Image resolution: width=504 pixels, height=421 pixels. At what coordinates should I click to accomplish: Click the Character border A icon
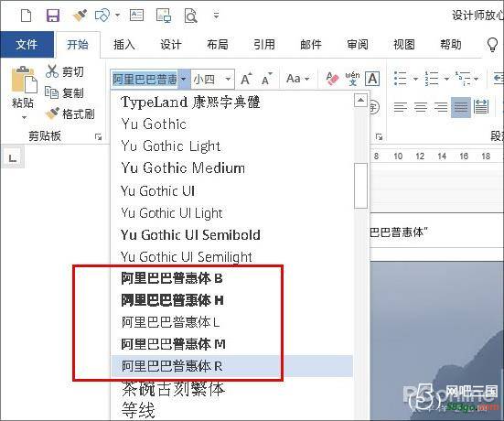click(372, 79)
